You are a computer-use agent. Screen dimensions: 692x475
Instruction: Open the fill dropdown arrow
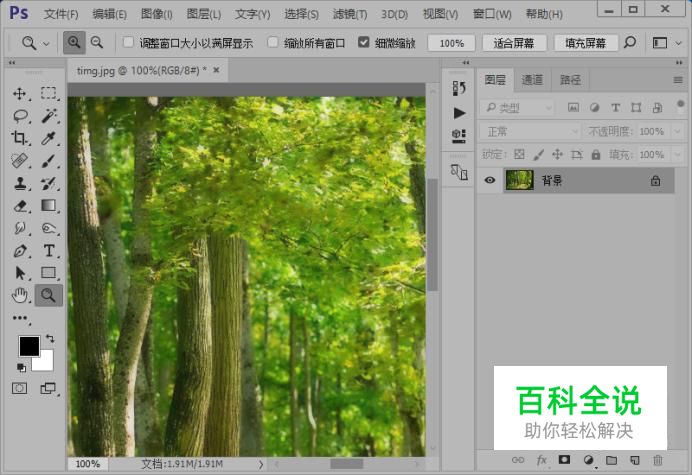point(678,155)
